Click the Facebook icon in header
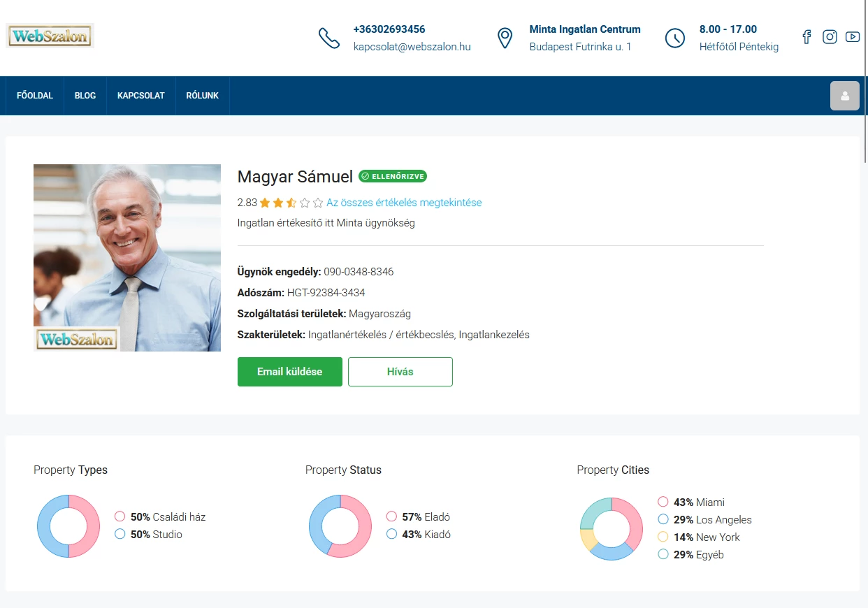Image resolution: width=868 pixels, height=608 pixels. 806,37
